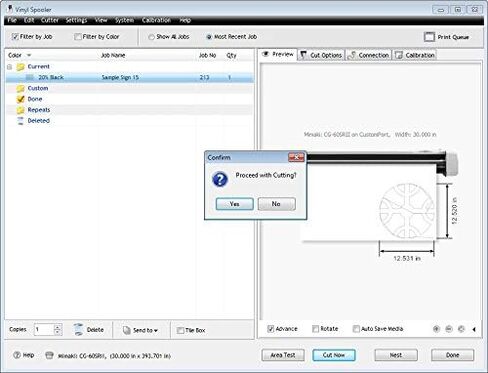Screen dimensions: 488x373
Task: Click the Qty column header
Action: [231, 55]
